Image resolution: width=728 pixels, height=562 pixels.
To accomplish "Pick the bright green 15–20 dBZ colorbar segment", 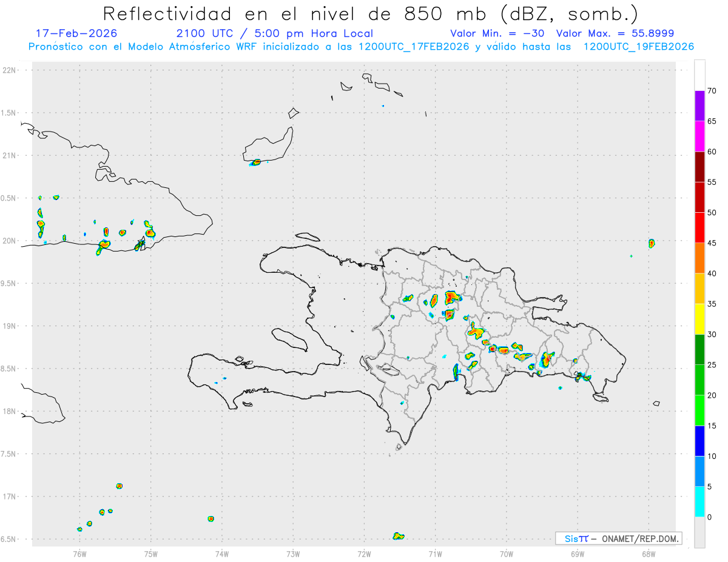I will tap(699, 410).
